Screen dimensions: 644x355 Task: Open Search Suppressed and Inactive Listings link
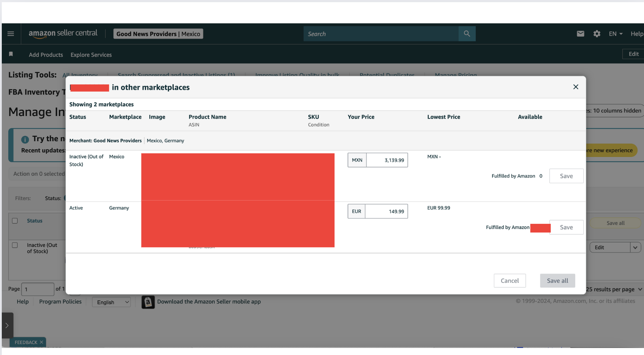176,75
